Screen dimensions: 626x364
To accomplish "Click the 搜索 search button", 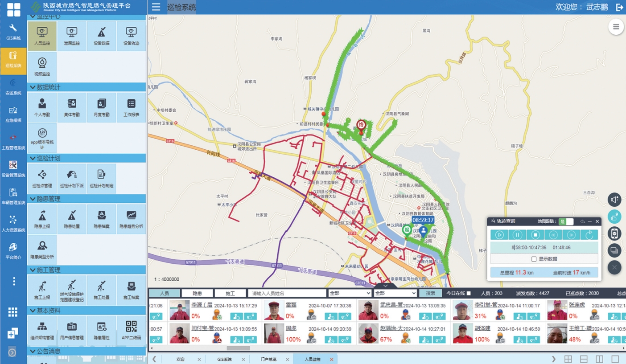I will point(430,293).
